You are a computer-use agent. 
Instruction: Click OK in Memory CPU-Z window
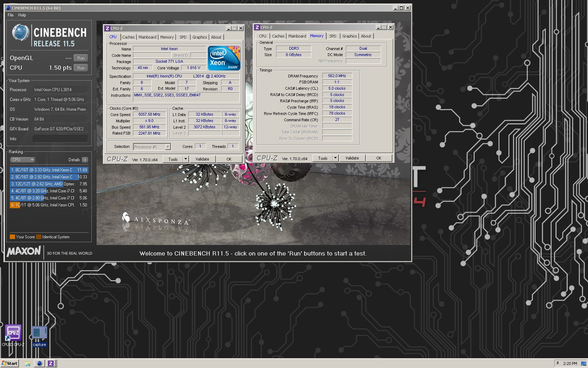pos(379,158)
